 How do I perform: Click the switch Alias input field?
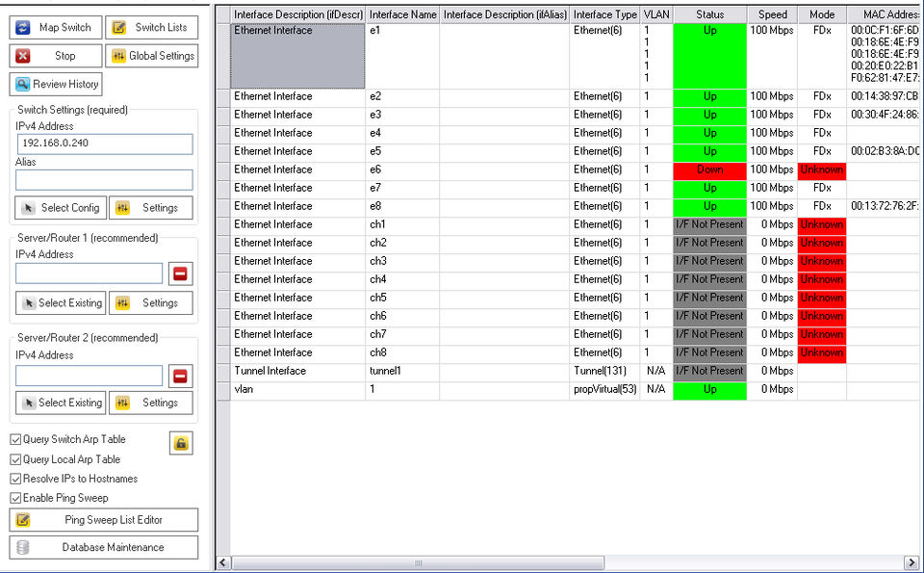pos(104,180)
